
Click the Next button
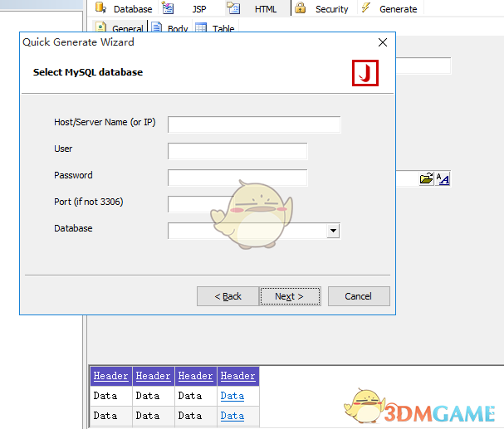tap(290, 296)
